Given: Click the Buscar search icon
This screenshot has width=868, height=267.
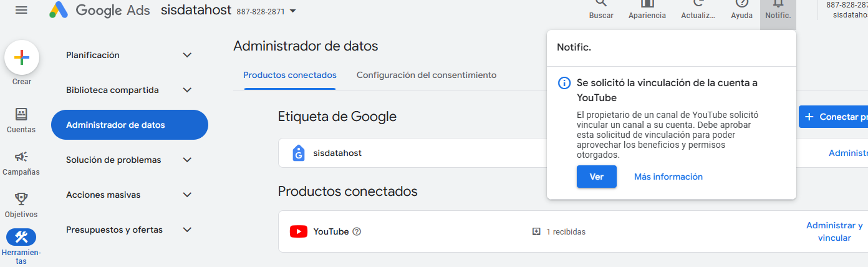Looking at the screenshot, I should (x=601, y=5).
